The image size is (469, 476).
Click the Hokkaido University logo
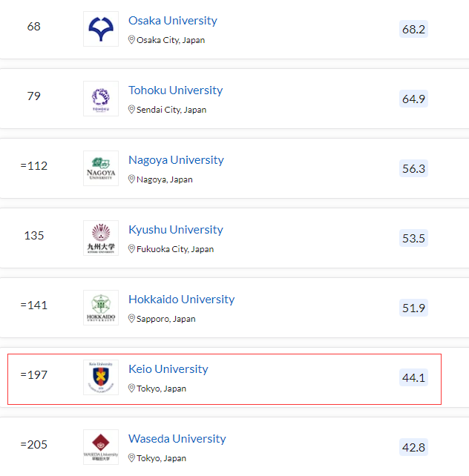(101, 308)
